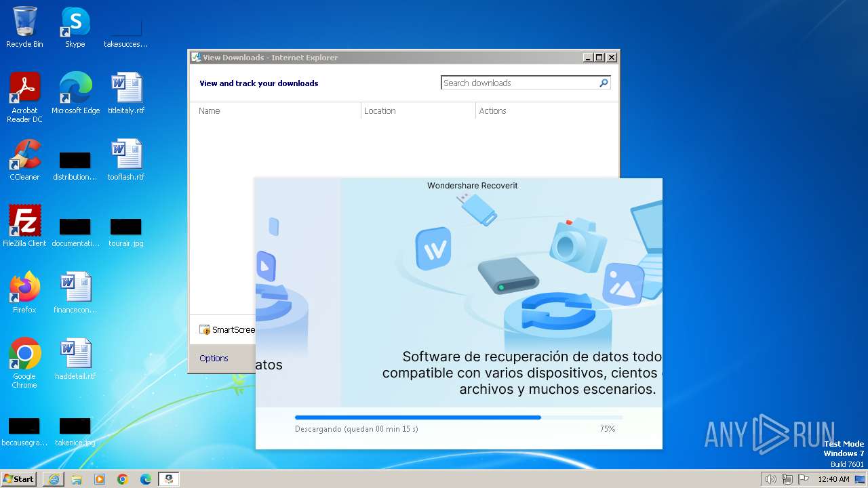Maximize the View Downloads window
The image size is (868, 488).
click(599, 58)
